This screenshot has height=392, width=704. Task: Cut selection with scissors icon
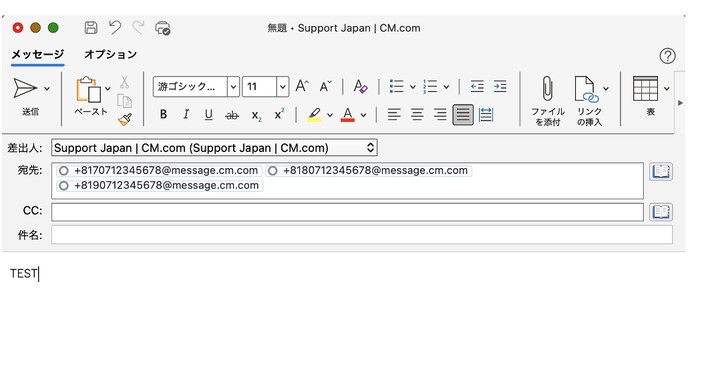[124, 82]
